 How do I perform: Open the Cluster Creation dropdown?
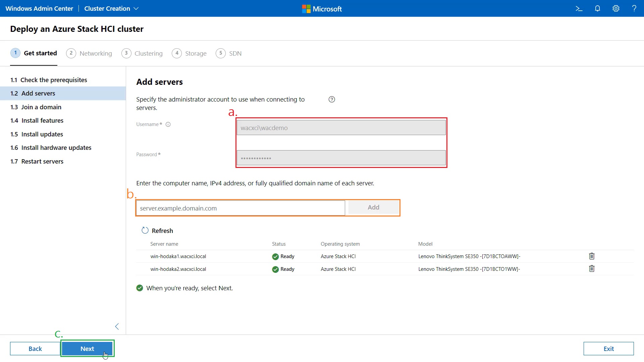111,8
